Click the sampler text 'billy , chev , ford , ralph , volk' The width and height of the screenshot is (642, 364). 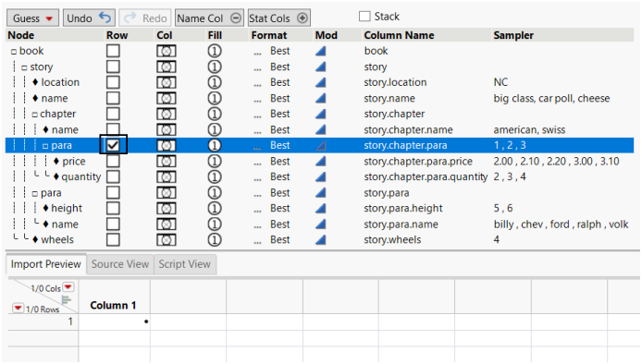[x=561, y=224]
